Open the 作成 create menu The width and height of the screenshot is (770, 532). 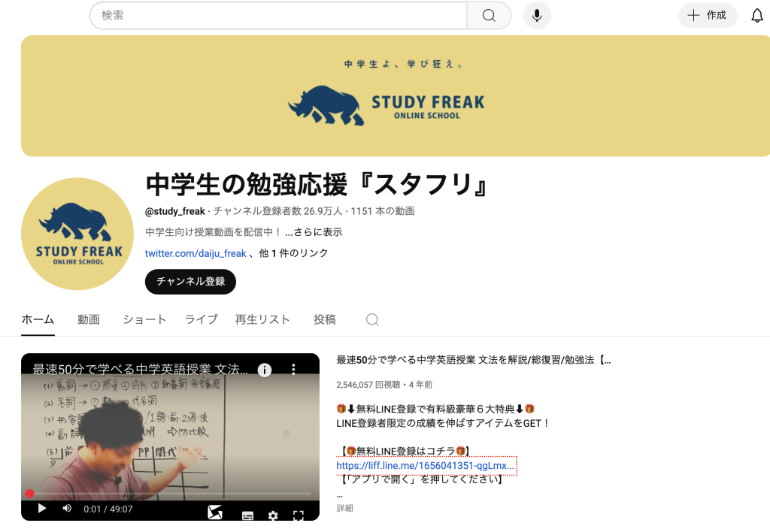707,15
